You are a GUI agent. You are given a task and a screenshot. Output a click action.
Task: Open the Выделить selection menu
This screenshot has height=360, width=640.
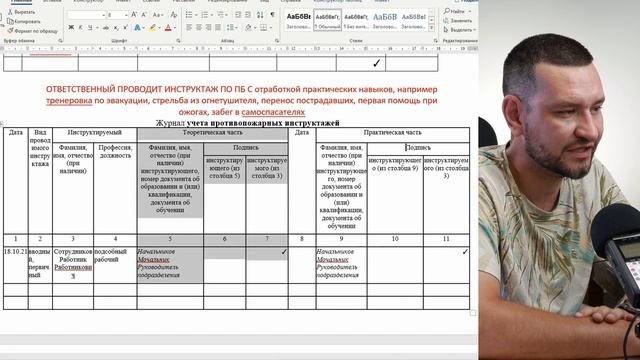[x=460, y=30]
